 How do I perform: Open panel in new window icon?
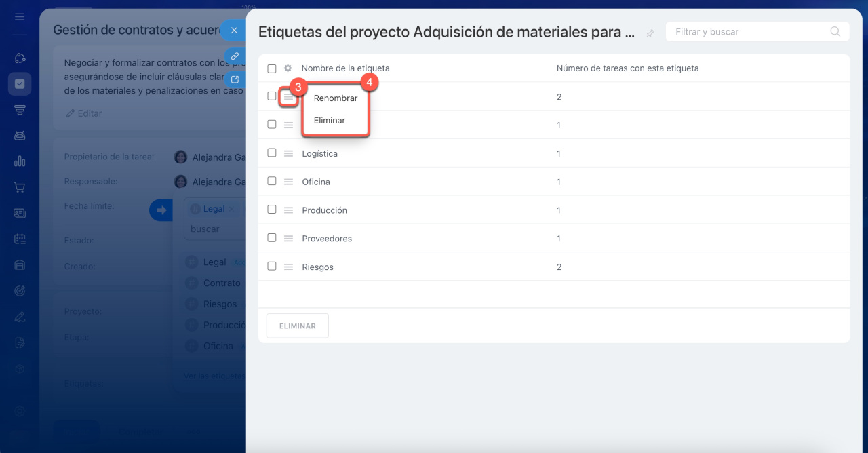tap(235, 79)
